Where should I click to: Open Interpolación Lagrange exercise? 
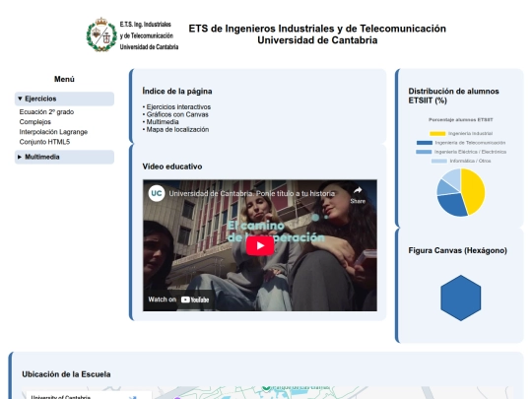point(53,132)
